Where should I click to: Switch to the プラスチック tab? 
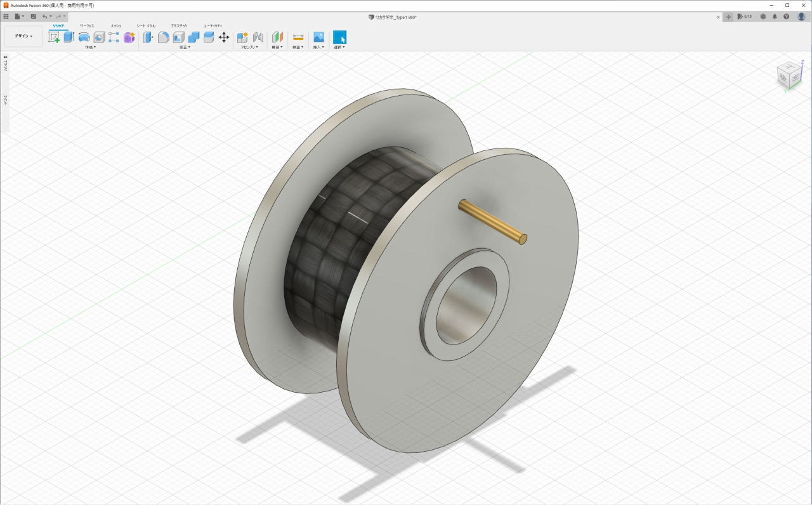179,25
